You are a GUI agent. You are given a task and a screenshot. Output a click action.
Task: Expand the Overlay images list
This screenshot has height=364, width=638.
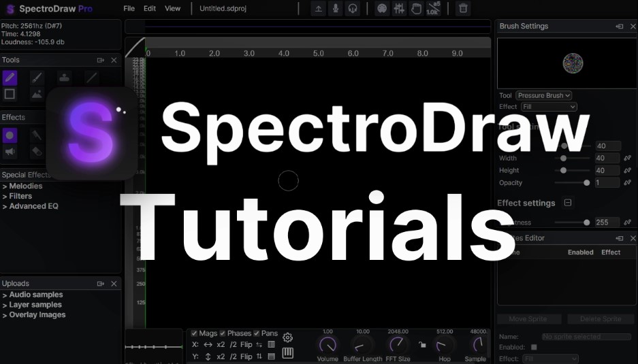click(x=34, y=315)
